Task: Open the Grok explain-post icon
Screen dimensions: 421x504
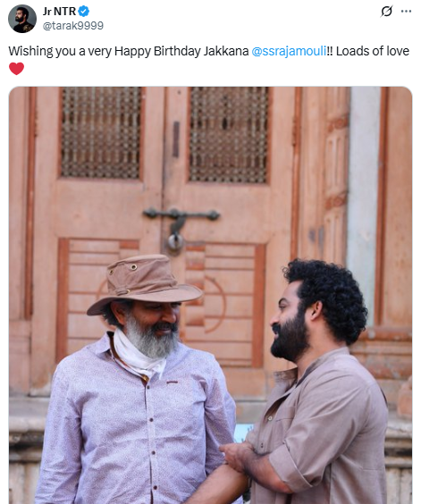Action: click(386, 12)
